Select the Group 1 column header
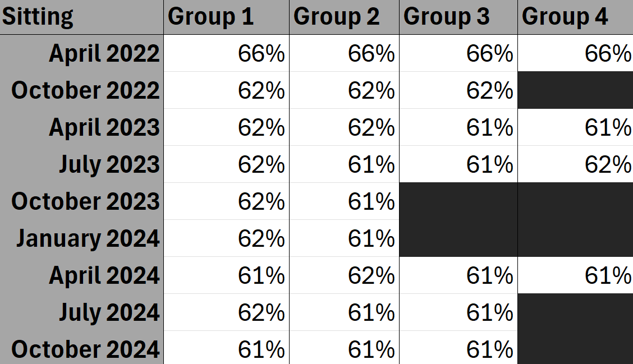 [211, 17]
